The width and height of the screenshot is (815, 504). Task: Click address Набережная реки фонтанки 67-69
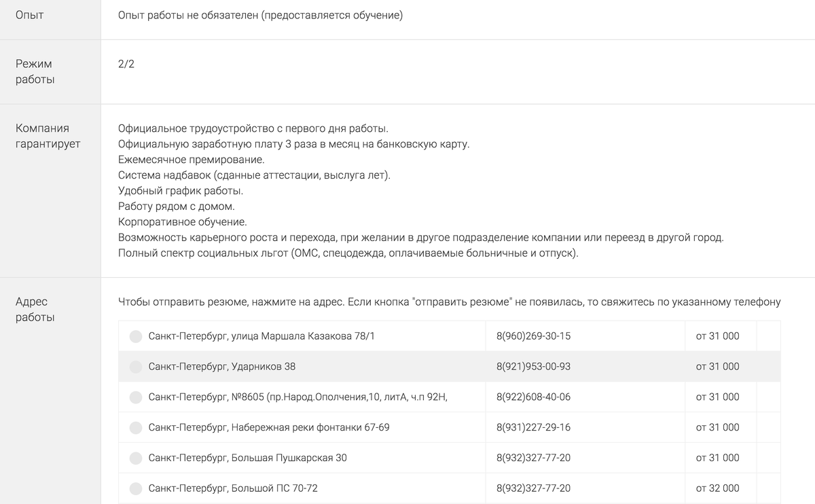pos(269,428)
